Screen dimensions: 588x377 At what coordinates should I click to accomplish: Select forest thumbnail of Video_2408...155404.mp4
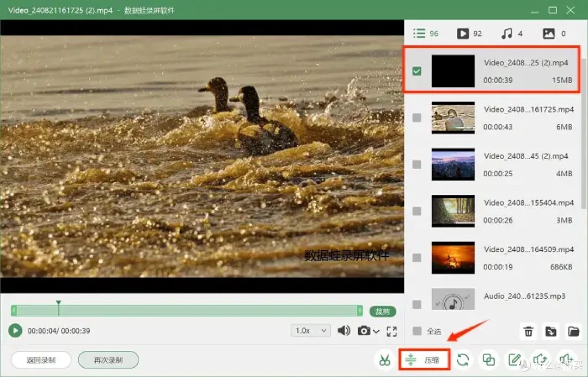(x=453, y=211)
